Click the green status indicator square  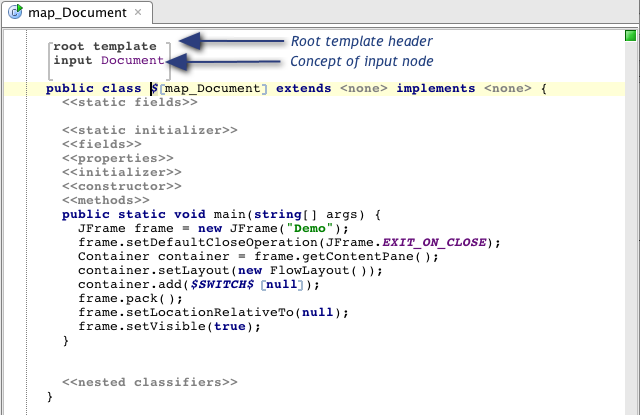(x=631, y=36)
